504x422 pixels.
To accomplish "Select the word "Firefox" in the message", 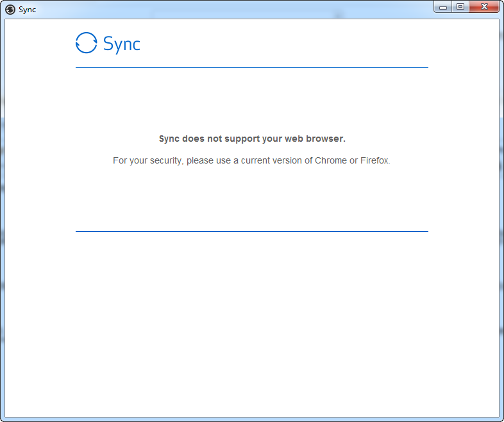I will click(x=374, y=160).
